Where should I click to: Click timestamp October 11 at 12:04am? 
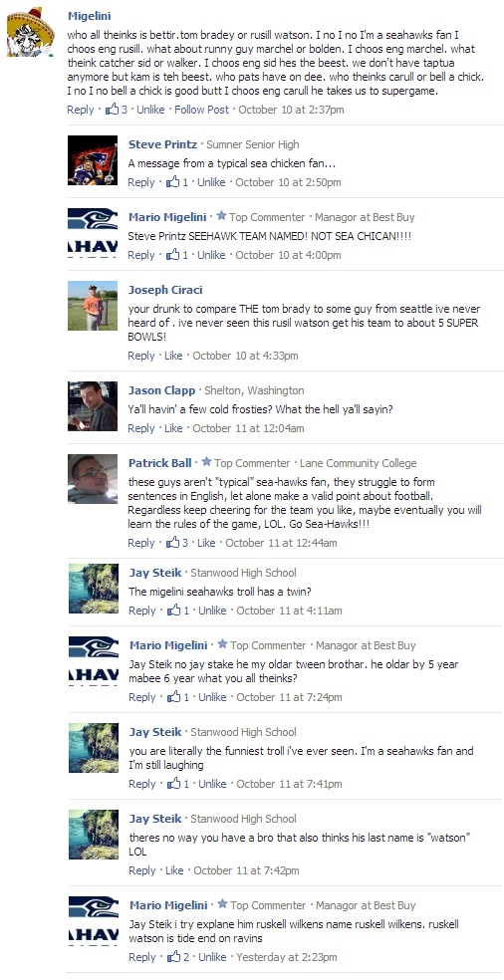tap(248, 428)
